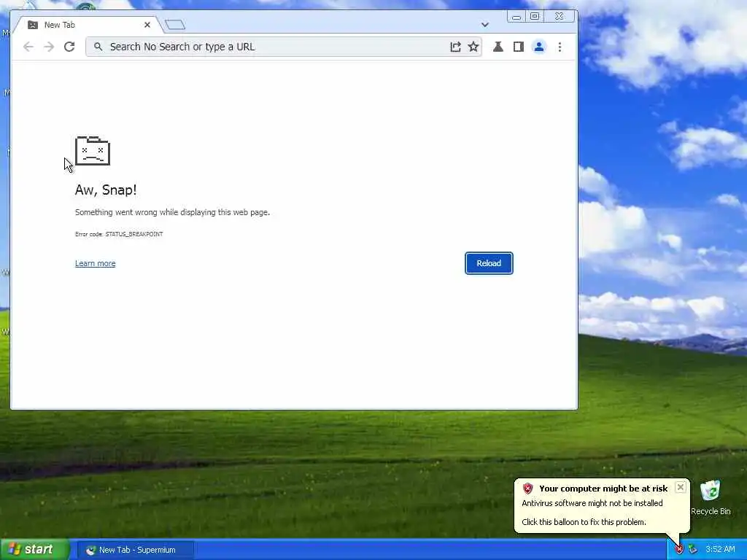The image size is (747, 560).
Task: Click the browser back arrow
Action: [x=28, y=47]
